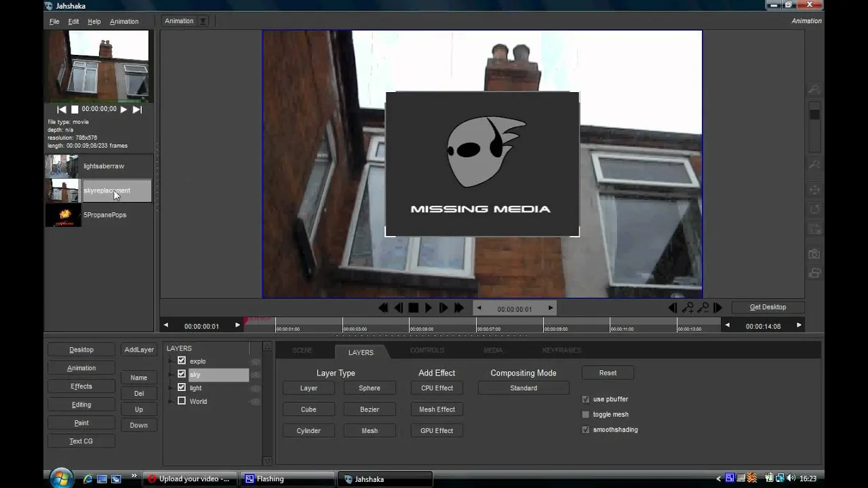The width and height of the screenshot is (868, 488).
Task: Skip preview clip to end
Action: [137, 109]
